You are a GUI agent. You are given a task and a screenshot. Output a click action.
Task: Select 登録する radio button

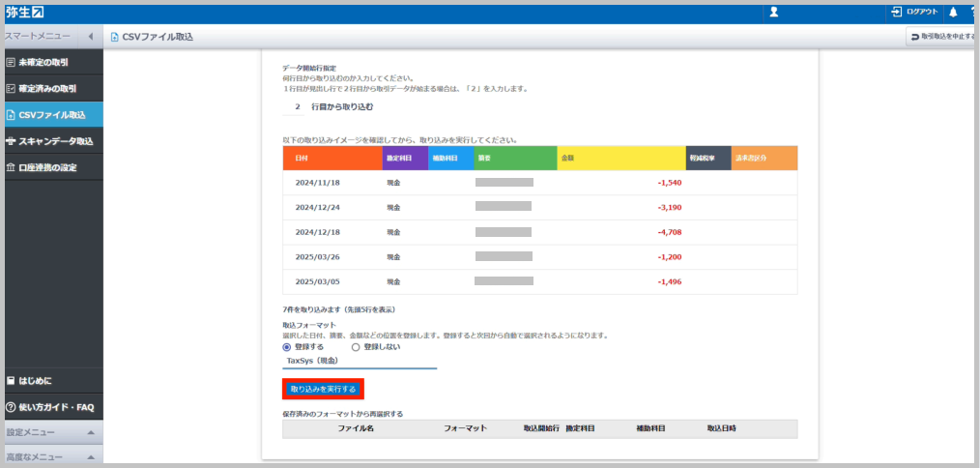pos(287,346)
